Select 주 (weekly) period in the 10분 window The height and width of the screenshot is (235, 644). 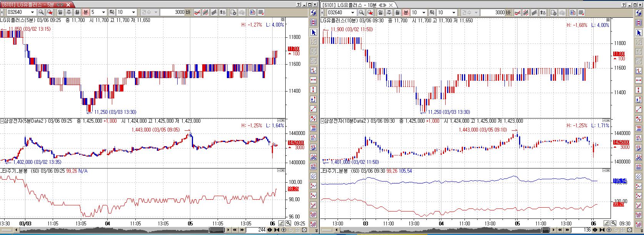389,12
